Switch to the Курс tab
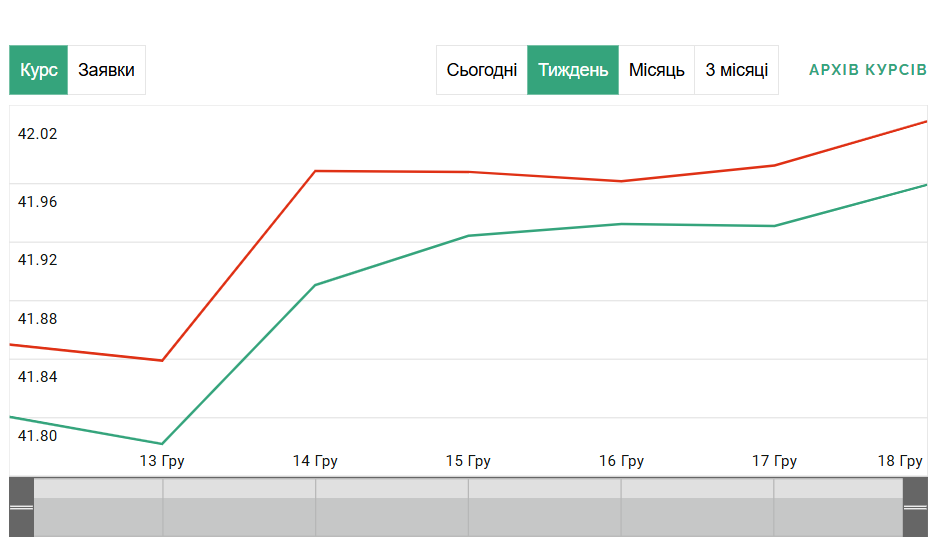The width and height of the screenshot is (938, 555). [39, 70]
